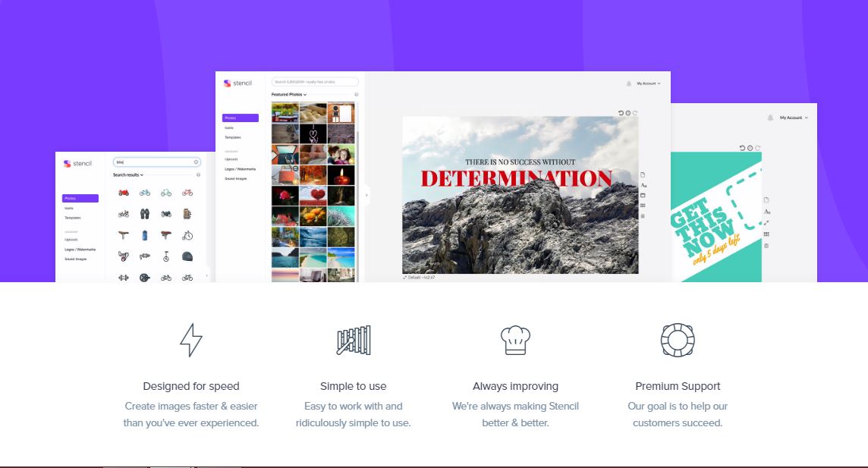Undo the last change on the coupon canvas

[742, 148]
